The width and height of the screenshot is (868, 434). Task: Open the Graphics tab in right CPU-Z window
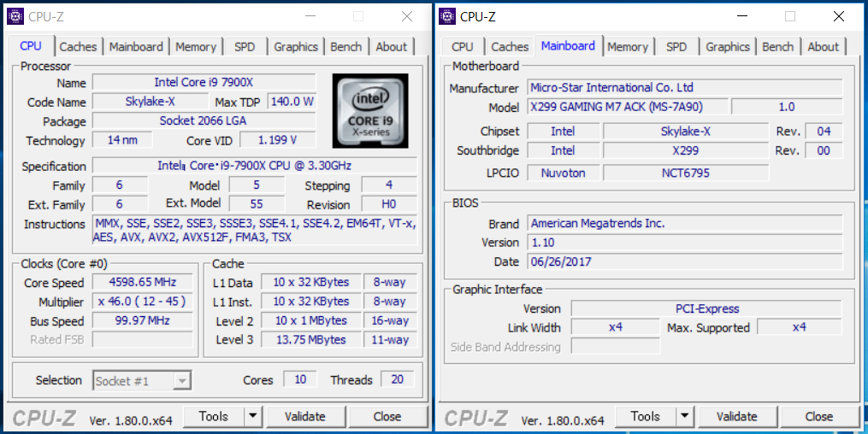pyautogui.click(x=728, y=47)
